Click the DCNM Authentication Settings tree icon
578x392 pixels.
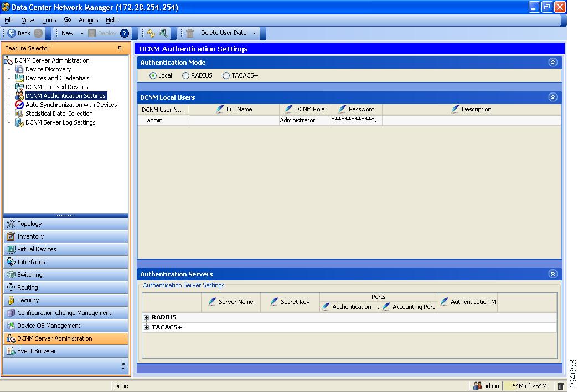[19, 96]
